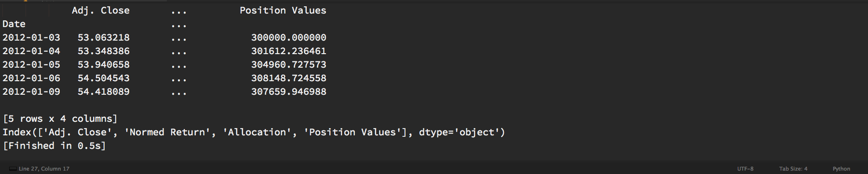The image size is (868, 174).
Task: Click the Date index label
Action: [14, 24]
